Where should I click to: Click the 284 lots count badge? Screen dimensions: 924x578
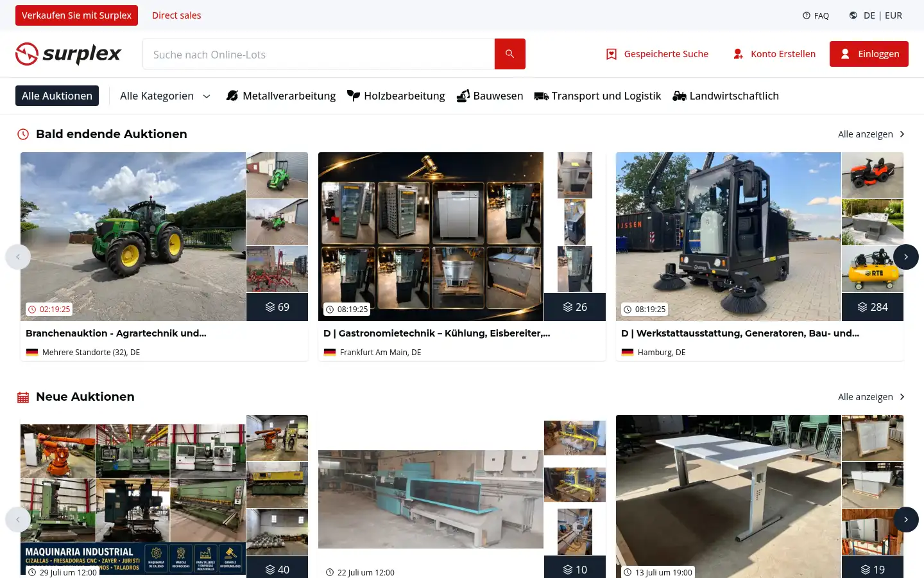[873, 307]
